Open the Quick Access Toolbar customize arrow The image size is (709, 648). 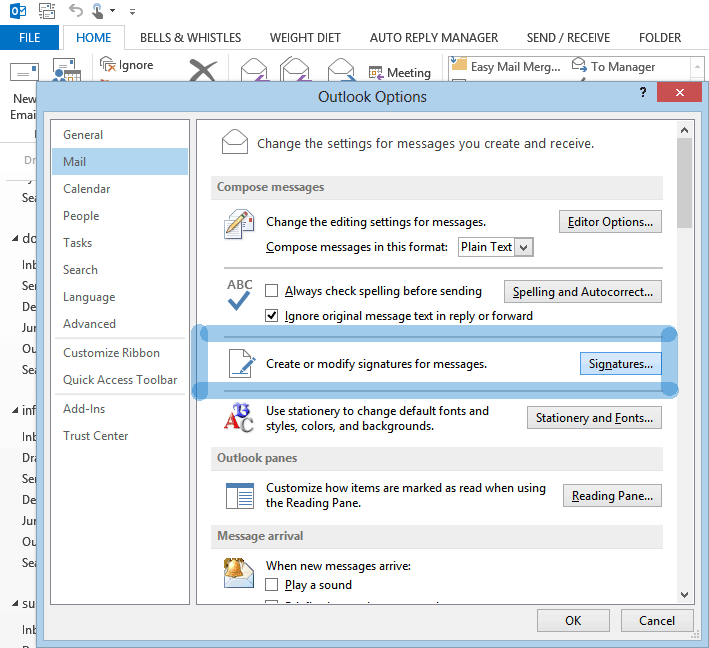click(133, 12)
